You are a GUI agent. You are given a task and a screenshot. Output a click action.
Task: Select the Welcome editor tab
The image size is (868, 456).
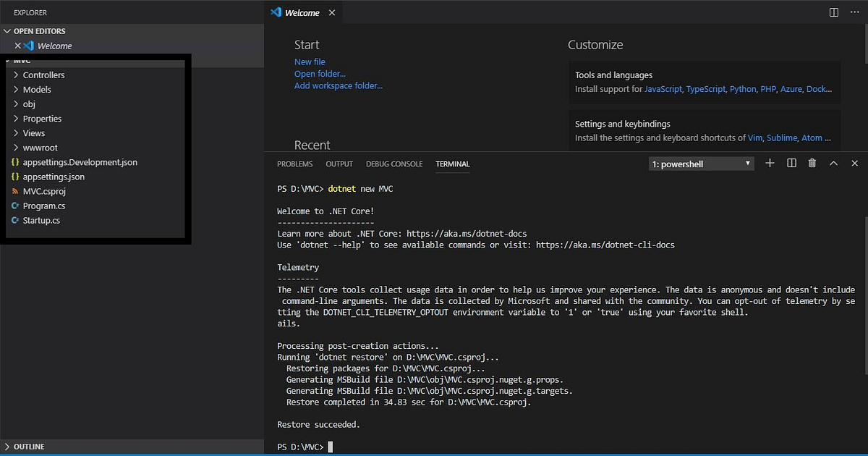coord(302,13)
